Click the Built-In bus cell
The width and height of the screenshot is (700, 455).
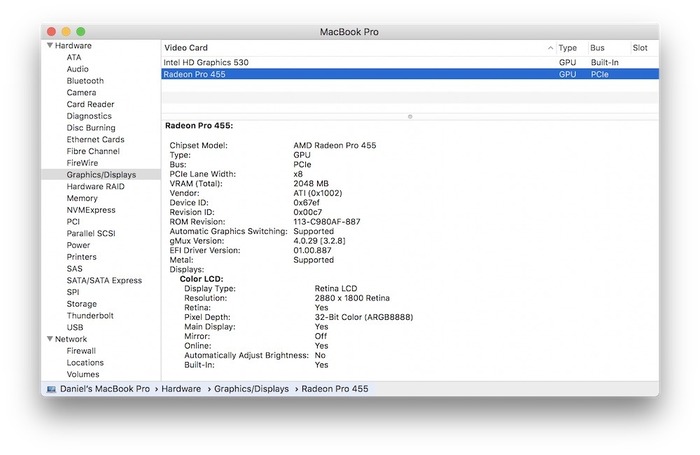coord(604,63)
